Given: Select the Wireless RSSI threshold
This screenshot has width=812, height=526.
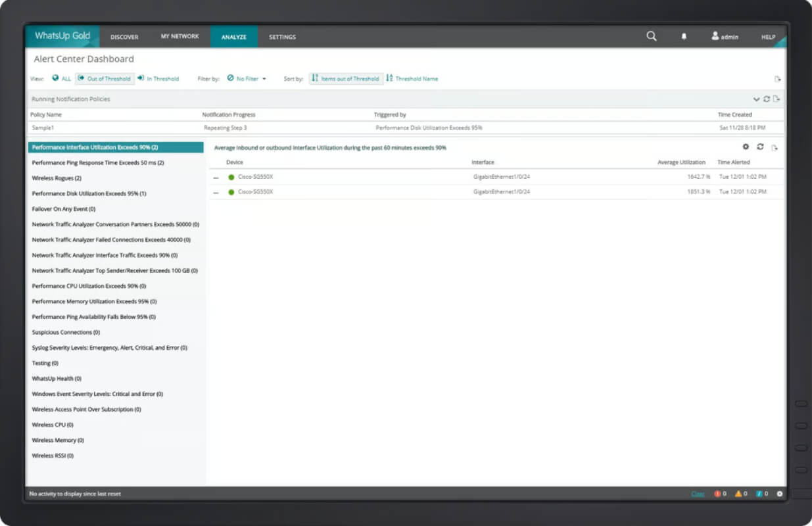Looking at the screenshot, I should (x=53, y=456).
